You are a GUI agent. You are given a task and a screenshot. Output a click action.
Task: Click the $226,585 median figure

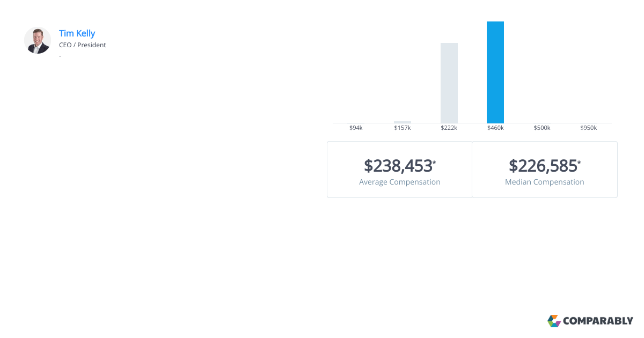tap(543, 166)
